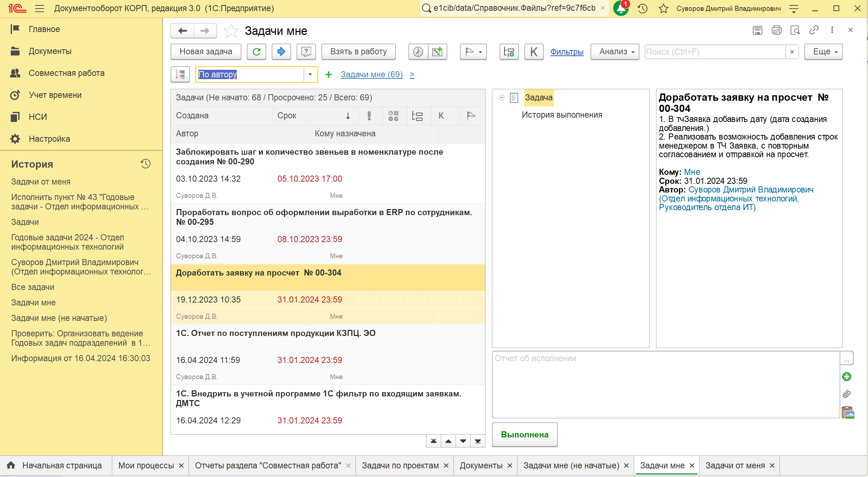Open the vertical three-dots form menu

(x=832, y=30)
